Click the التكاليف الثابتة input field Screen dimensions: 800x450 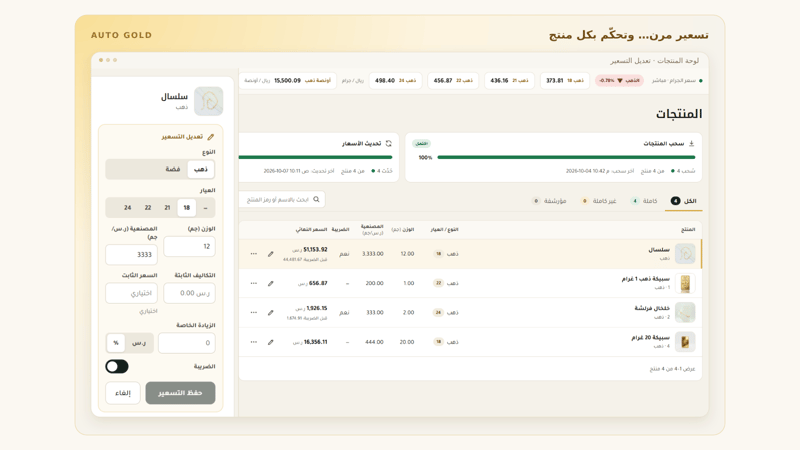[x=189, y=293]
